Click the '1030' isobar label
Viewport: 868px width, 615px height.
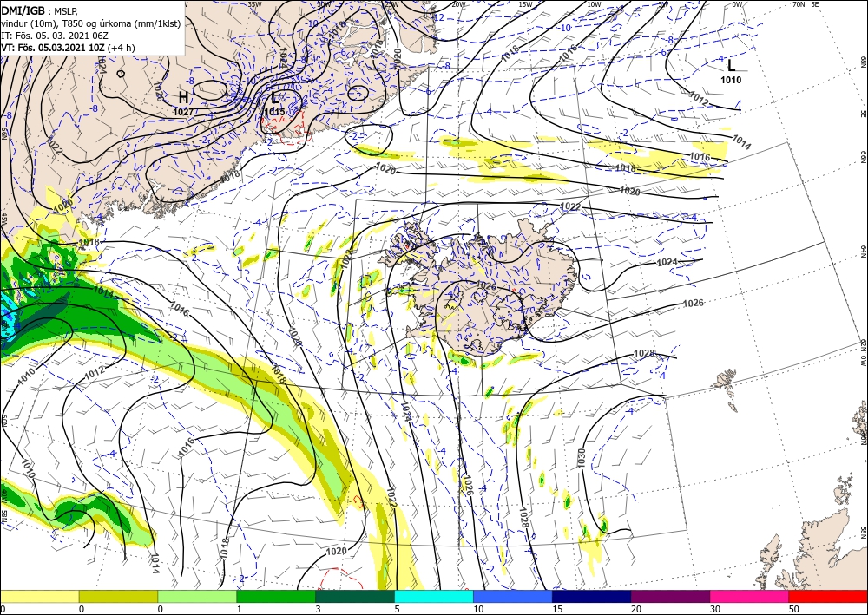(582, 459)
